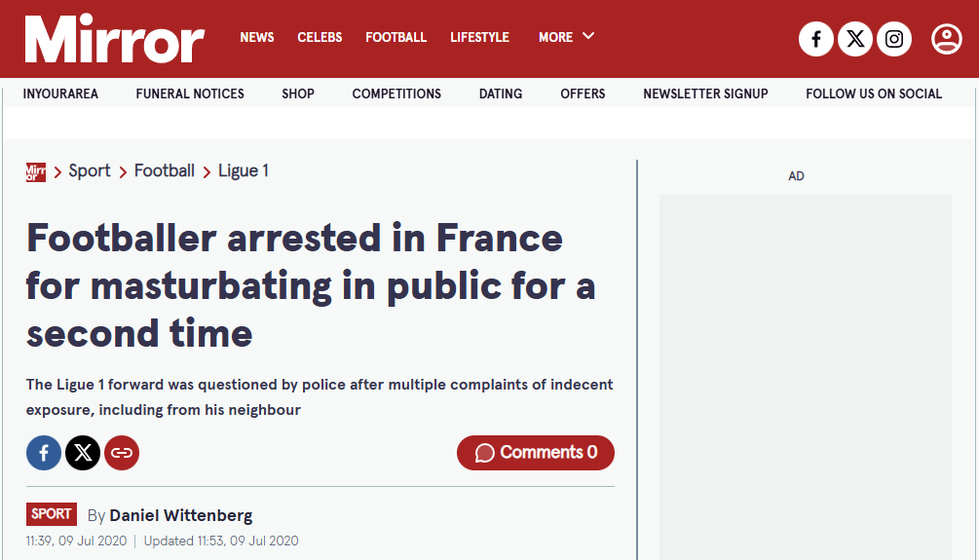Share article on Facebook
This screenshot has height=560, width=979.
pos(44,453)
